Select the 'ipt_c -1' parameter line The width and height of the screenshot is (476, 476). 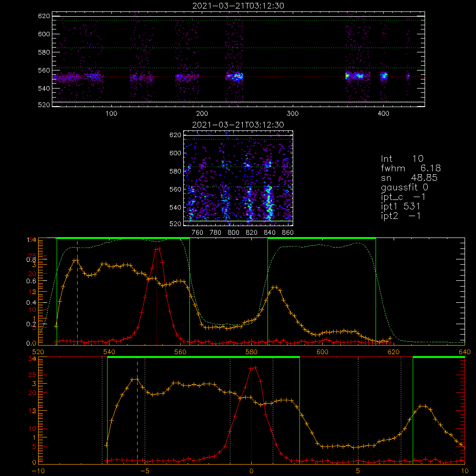[403, 197]
